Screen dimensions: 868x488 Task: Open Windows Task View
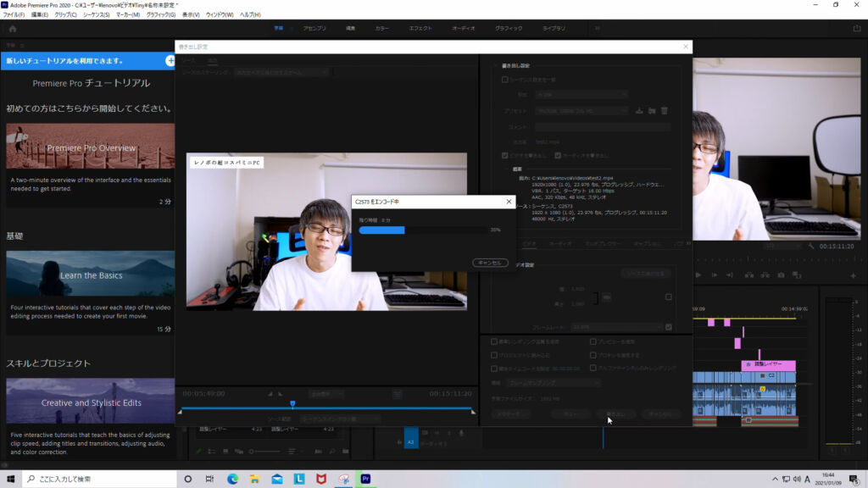click(209, 480)
